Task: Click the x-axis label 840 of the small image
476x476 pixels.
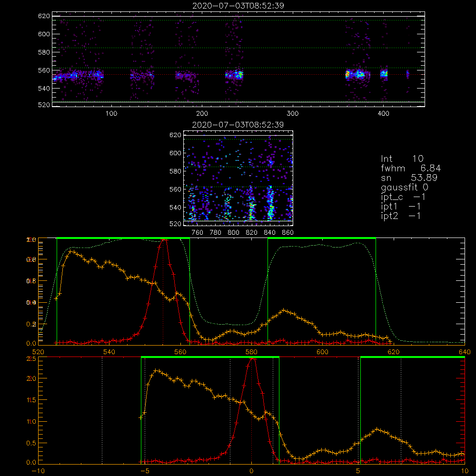Action: [269, 233]
